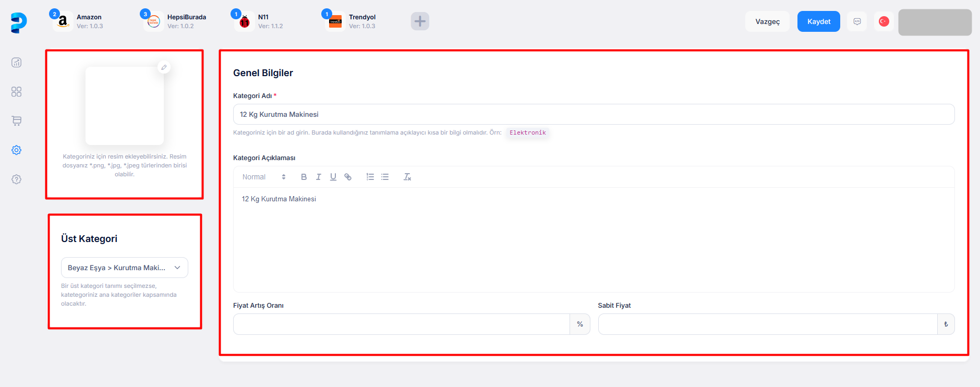Open the settings gear icon in sidebar
This screenshot has width=980, height=387.
(x=17, y=150)
